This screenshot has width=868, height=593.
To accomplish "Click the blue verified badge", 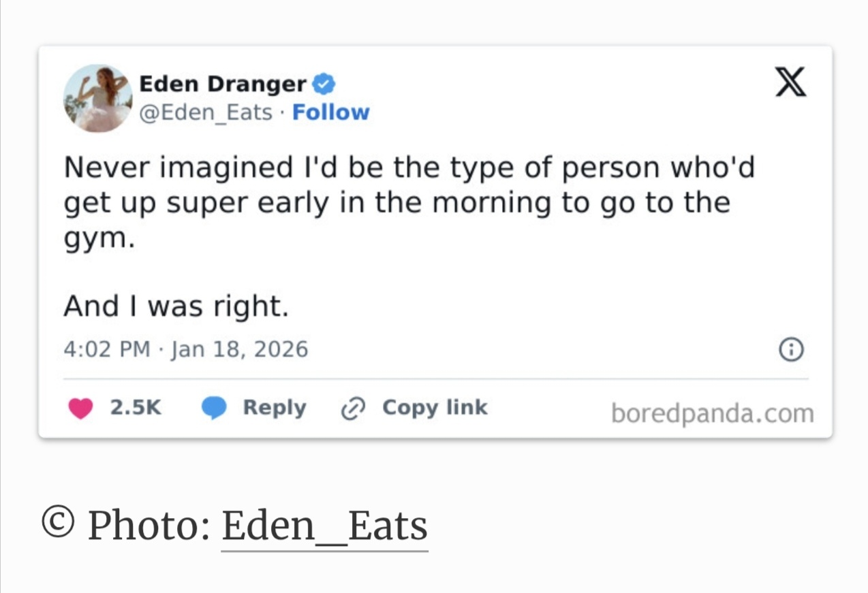I will pos(323,84).
